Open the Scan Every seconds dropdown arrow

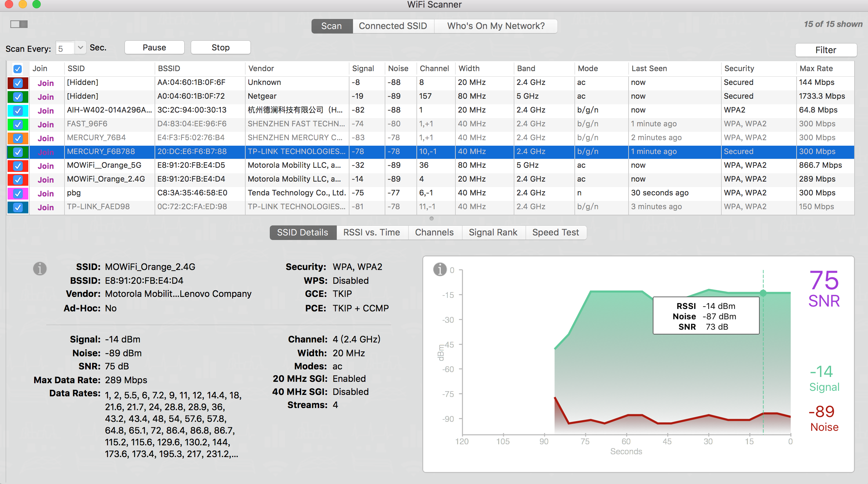(80, 48)
